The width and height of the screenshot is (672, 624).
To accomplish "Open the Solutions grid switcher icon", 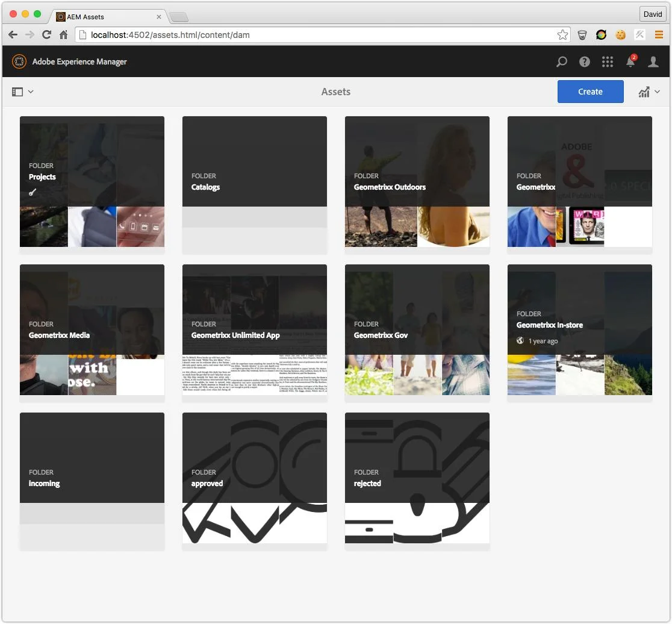I will pyautogui.click(x=608, y=61).
